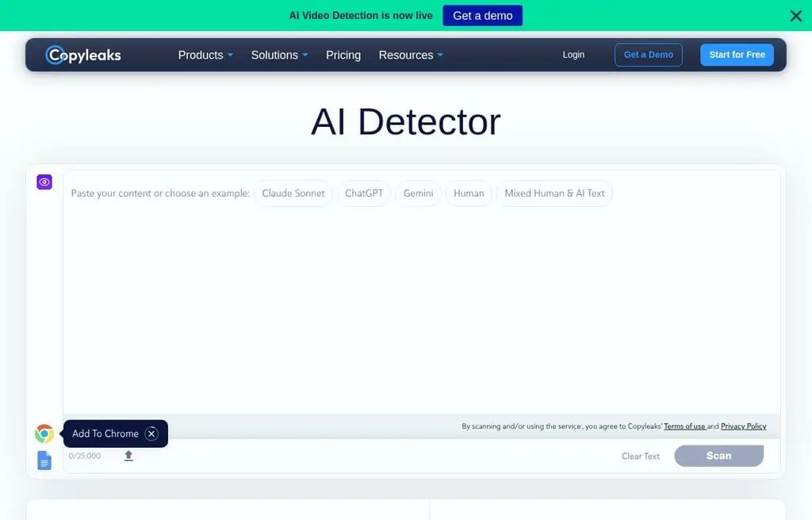Choose the Gemini example
This screenshot has height=520, width=812.
[419, 193]
